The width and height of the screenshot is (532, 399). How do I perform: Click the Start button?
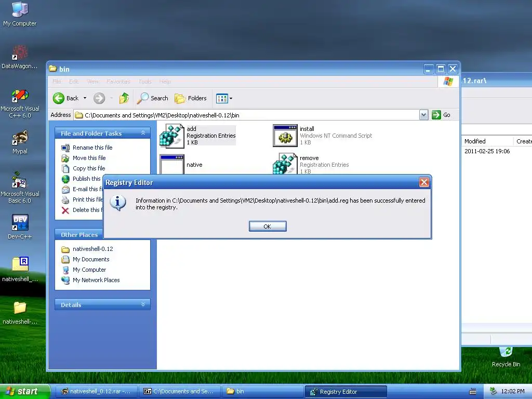click(24, 392)
